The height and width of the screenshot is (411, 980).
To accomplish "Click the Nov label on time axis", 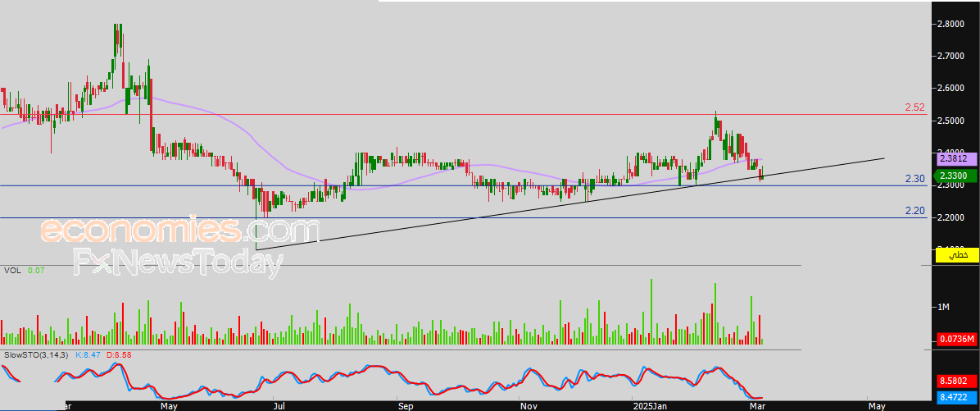I will pyautogui.click(x=529, y=407).
